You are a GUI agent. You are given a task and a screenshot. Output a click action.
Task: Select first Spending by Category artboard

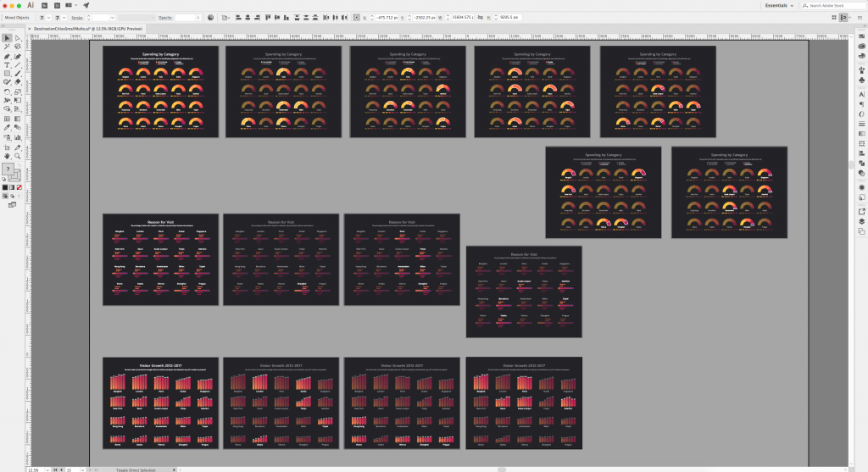[x=160, y=92]
